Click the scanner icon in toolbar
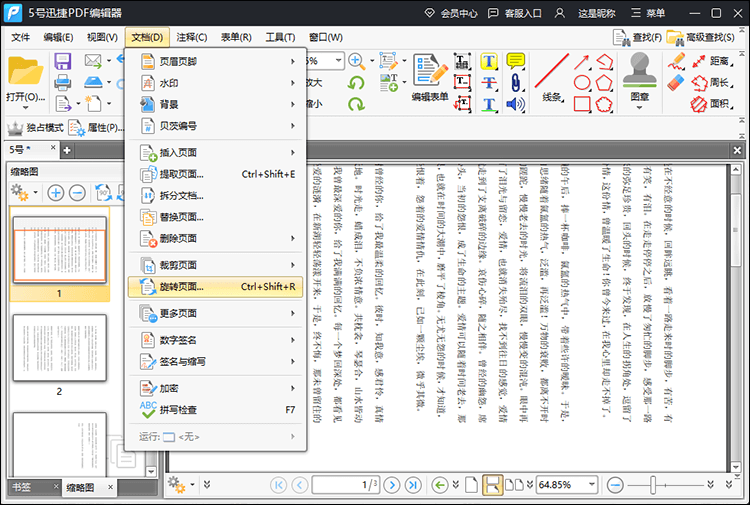The height and width of the screenshot is (505, 750). point(93,82)
